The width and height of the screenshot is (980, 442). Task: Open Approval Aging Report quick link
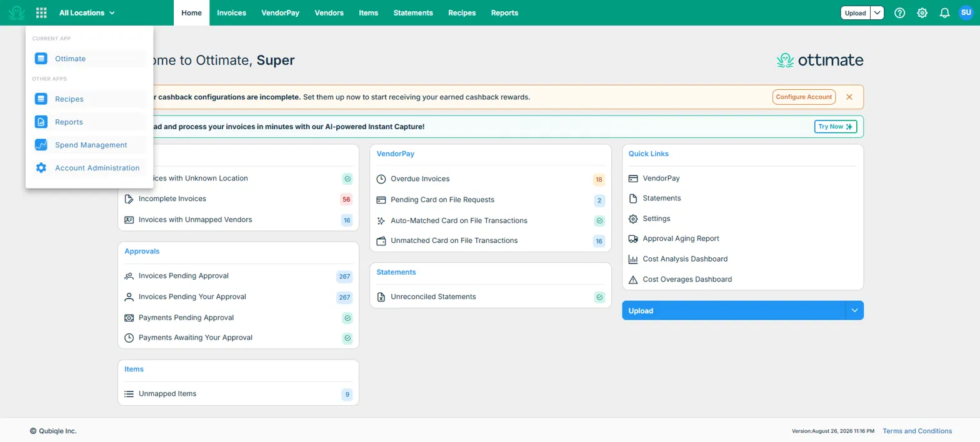click(x=681, y=238)
